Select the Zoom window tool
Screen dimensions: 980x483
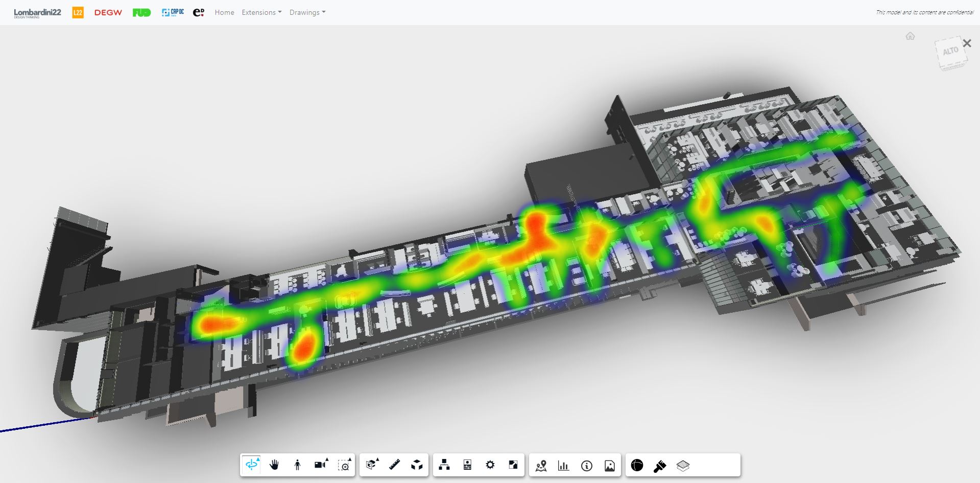click(344, 465)
